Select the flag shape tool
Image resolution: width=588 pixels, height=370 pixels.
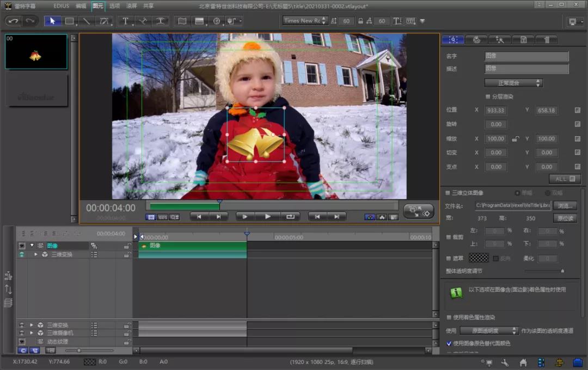182,21
